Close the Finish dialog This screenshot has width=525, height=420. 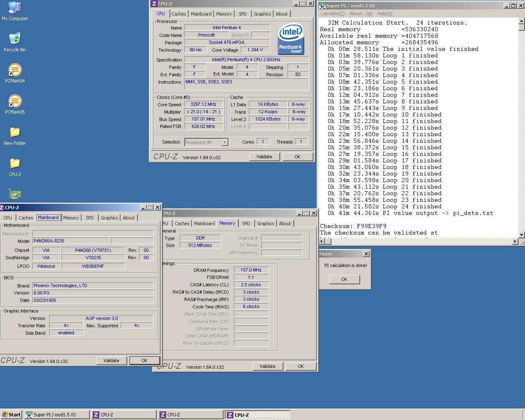pos(366,254)
